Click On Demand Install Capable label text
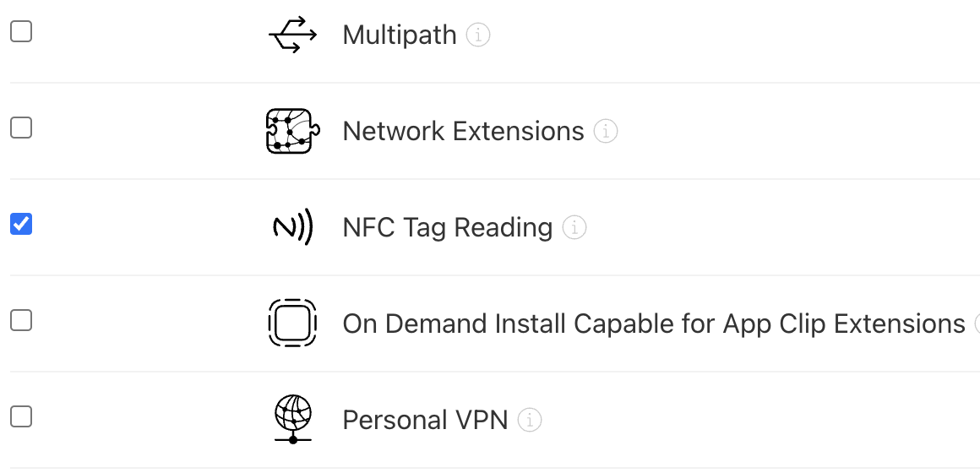This screenshot has width=980, height=473. pos(654,323)
